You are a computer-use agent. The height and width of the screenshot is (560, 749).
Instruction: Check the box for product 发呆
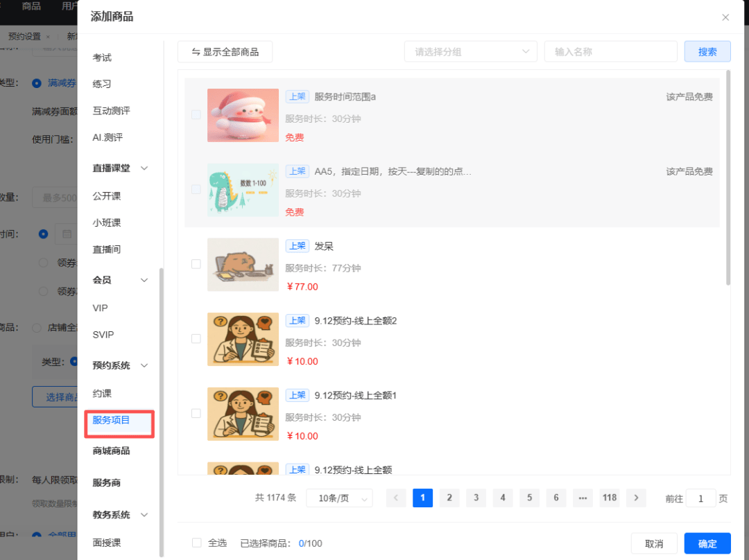[x=196, y=264]
